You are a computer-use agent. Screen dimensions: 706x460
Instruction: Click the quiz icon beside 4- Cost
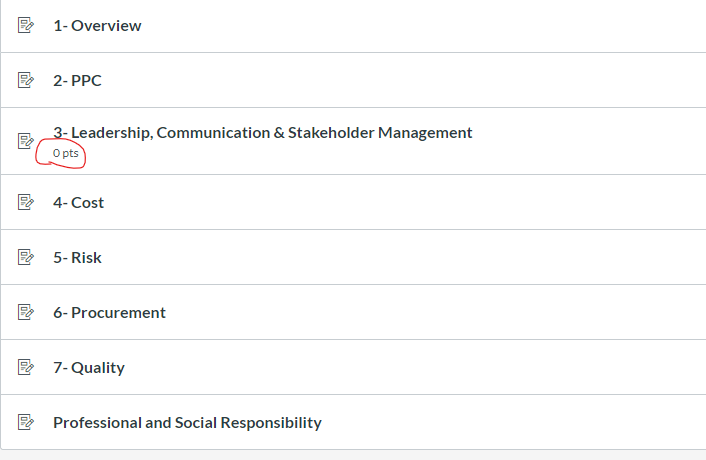(x=26, y=203)
